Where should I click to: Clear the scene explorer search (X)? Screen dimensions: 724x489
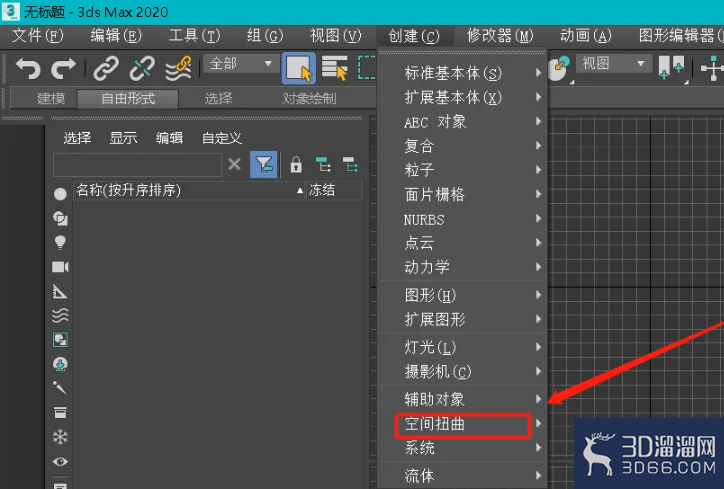(x=235, y=164)
